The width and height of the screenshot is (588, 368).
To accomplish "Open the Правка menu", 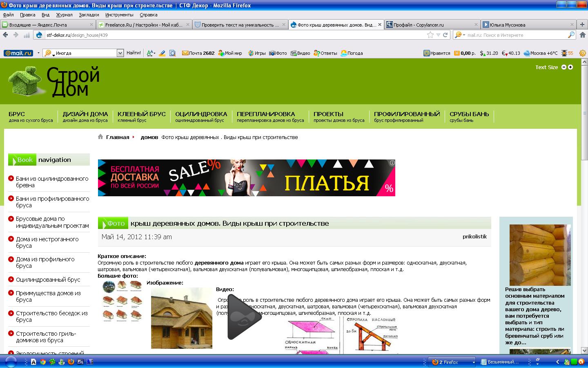I will [x=27, y=15].
